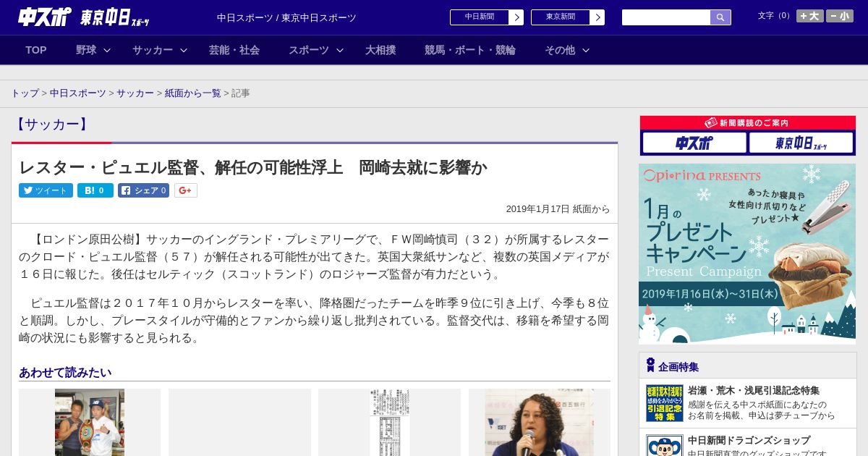Share article with Facebook シェア button
Image resolution: width=868 pixels, height=456 pixels.
point(143,190)
